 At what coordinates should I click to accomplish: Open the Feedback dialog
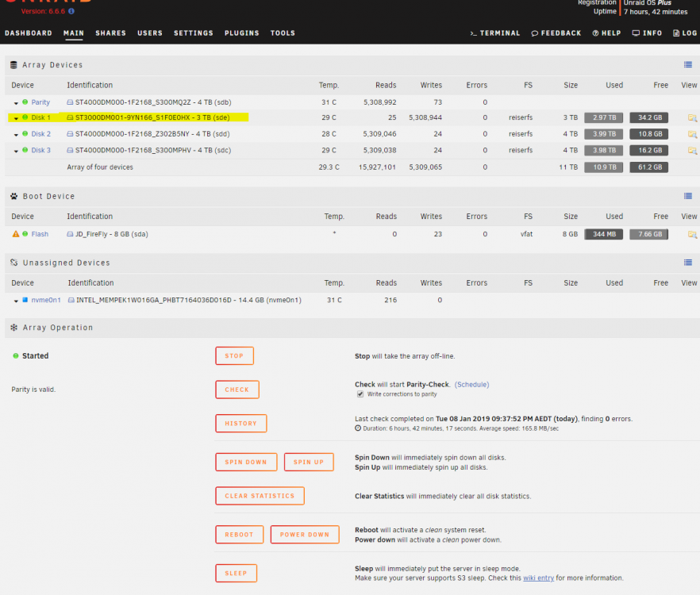point(556,33)
